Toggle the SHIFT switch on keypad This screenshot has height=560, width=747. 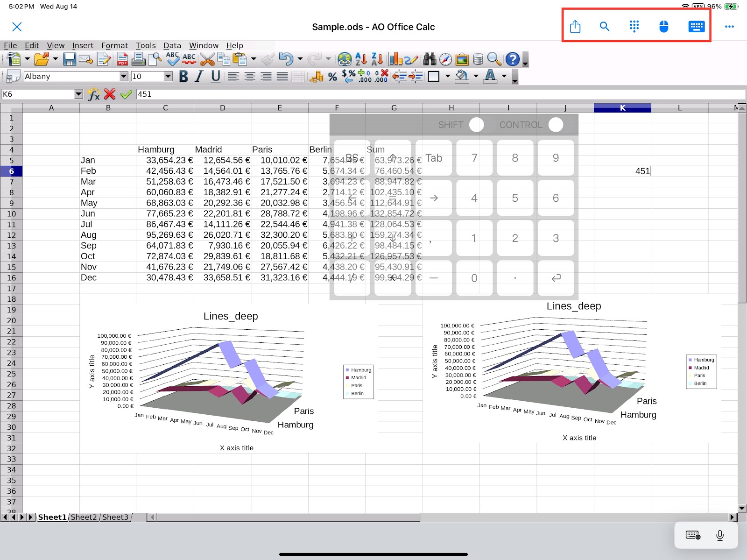tap(476, 125)
